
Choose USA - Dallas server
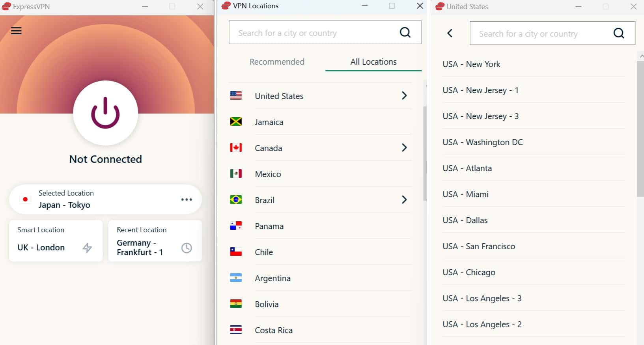coord(534,220)
